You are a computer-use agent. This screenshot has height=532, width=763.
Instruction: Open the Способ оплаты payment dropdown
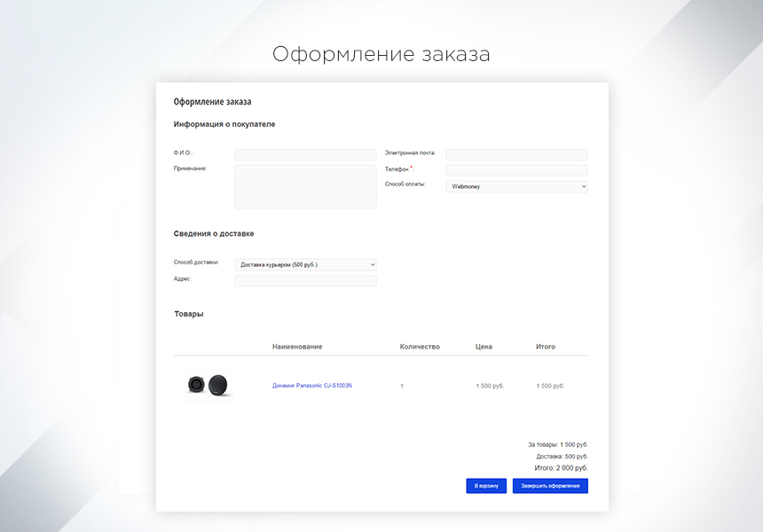[515, 186]
